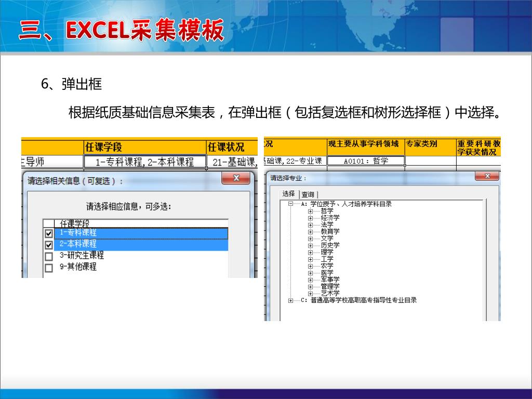This screenshot has height=399, width=532.
Task: Click the empty cell under 专家类别
Action: pos(431,161)
